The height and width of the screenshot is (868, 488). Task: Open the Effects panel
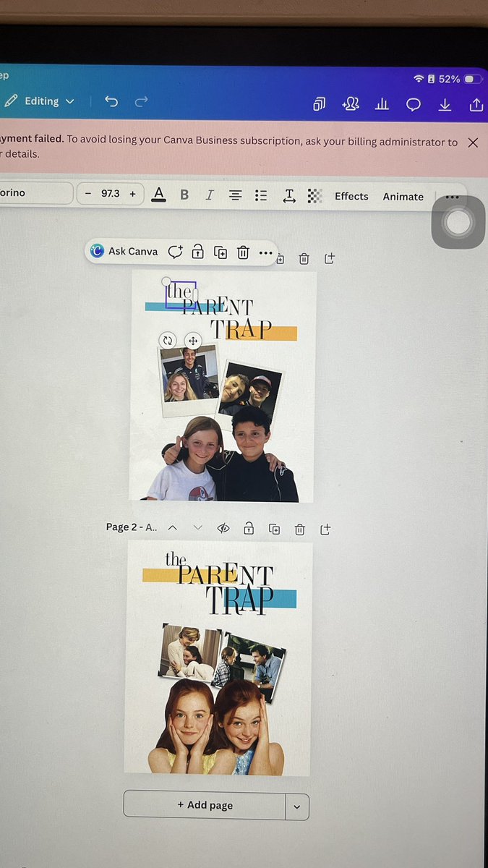(x=351, y=196)
